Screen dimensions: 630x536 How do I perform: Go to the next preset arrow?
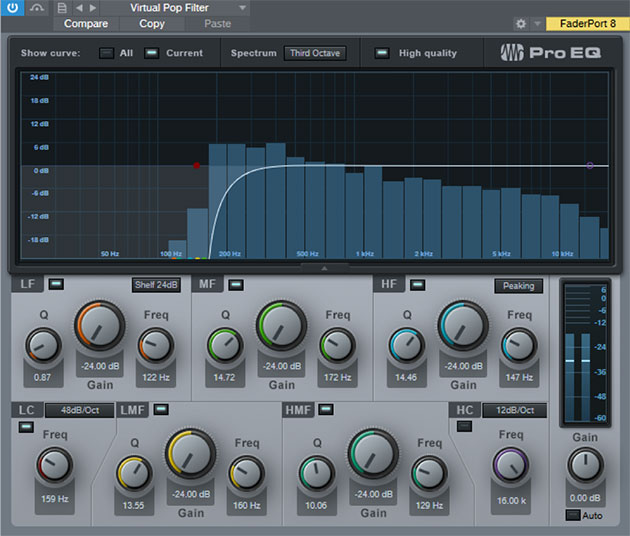pos(93,8)
